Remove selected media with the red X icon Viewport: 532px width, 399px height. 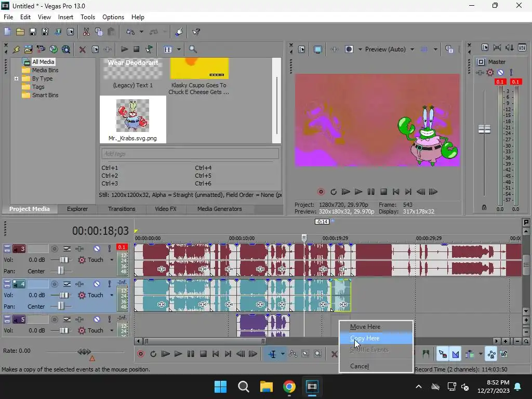pos(82,49)
